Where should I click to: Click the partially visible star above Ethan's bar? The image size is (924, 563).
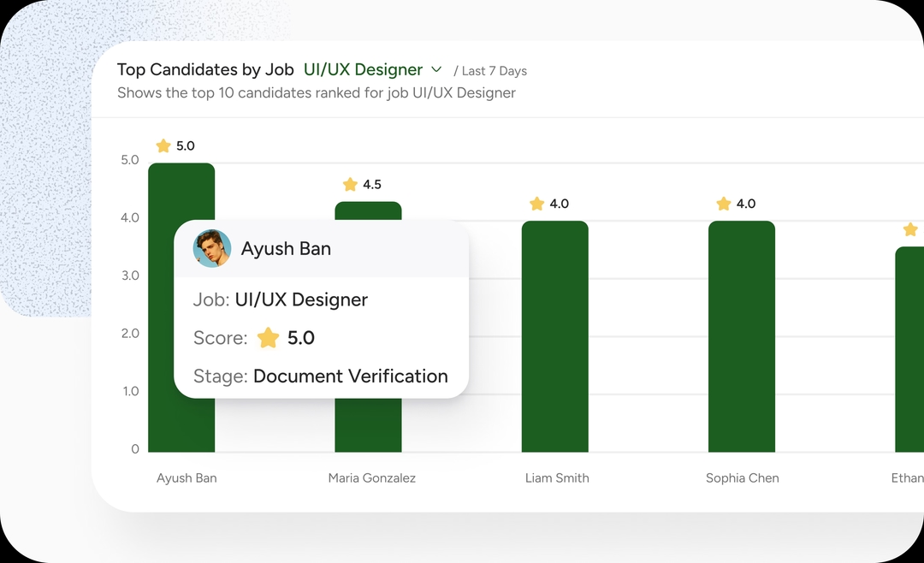click(910, 229)
